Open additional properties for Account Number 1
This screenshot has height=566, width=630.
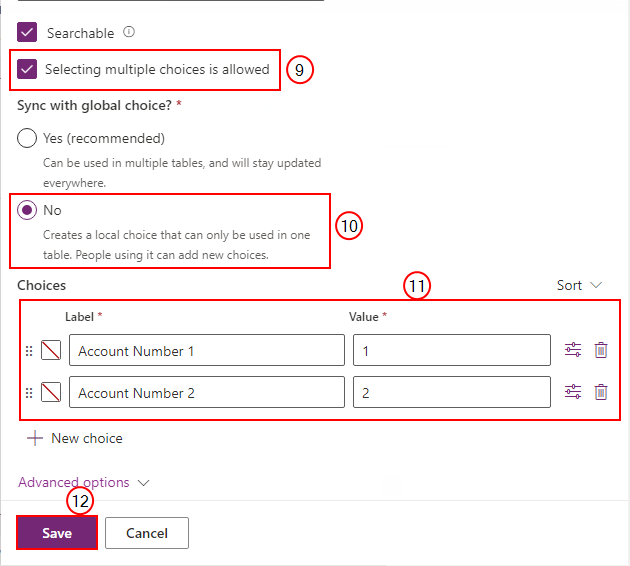tap(573, 350)
